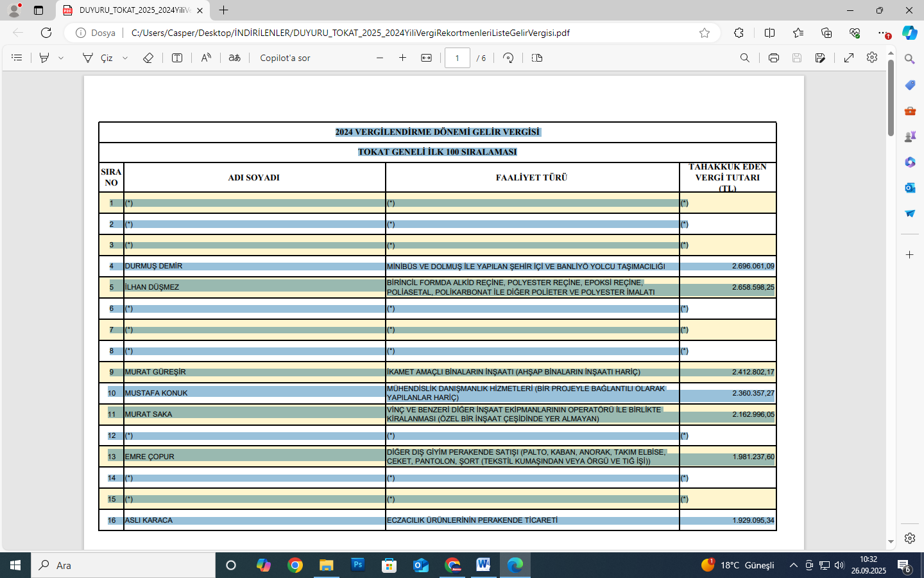Click the Add text tool icon
Viewport: 924px width, 578px height.
(177, 58)
